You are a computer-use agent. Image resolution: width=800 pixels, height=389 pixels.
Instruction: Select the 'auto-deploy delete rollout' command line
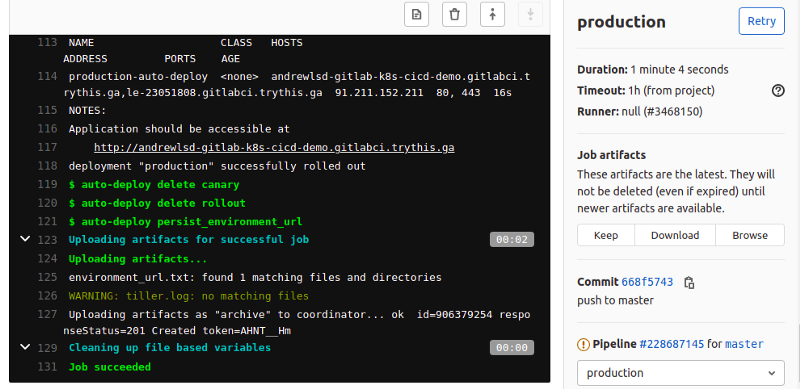pos(157,203)
